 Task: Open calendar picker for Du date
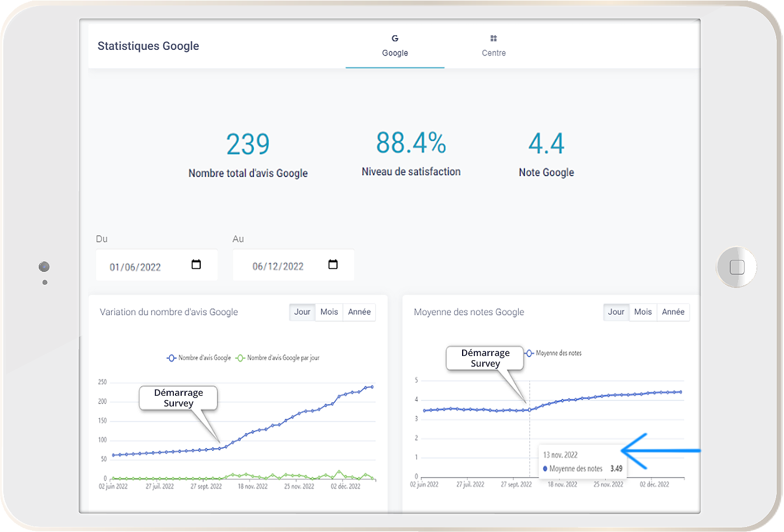pyautogui.click(x=196, y=264)
